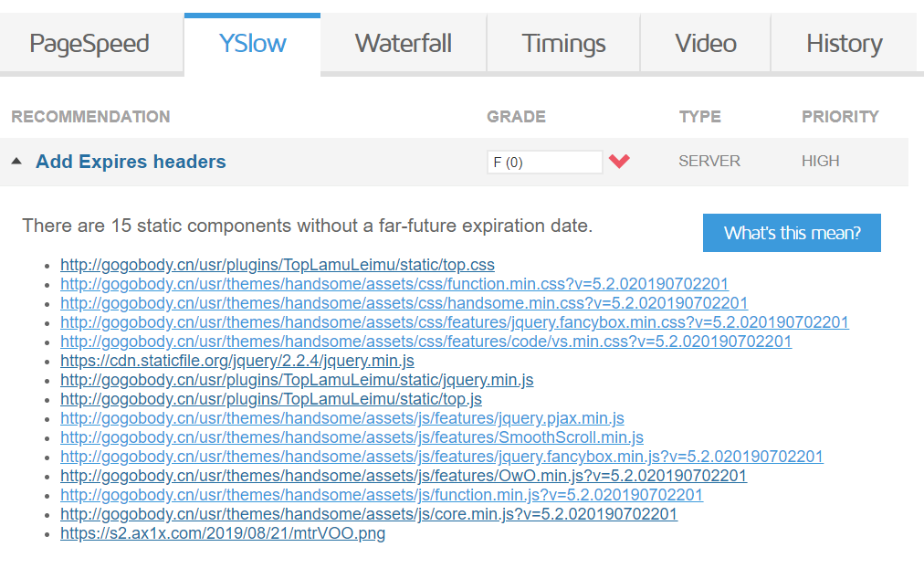Viewport: 924px width, 568px height.
Task: Open the Add Expires headers recommendation
Action: pos(131,162)
